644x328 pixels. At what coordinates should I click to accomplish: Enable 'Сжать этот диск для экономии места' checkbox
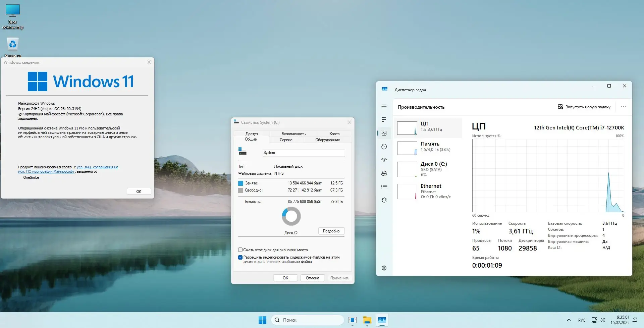coord(240,250)
